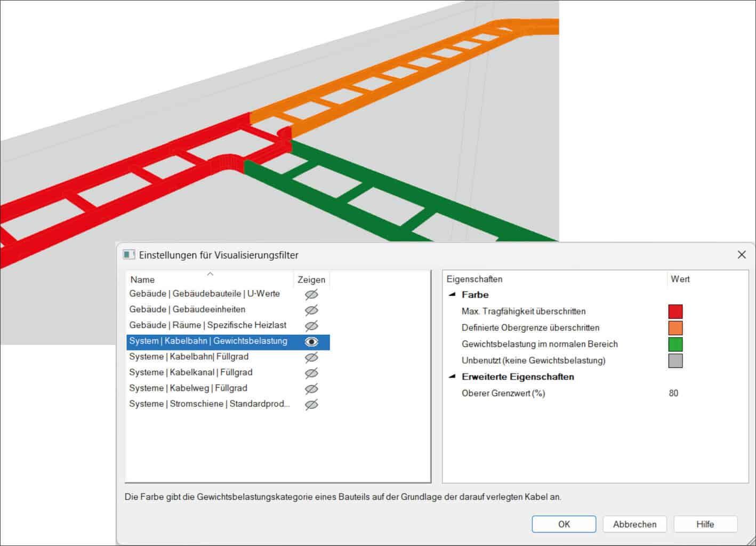The height and width of the screenshot is (546, 756).
Task: Click the Zeigen column header
Action: [311, 279]
